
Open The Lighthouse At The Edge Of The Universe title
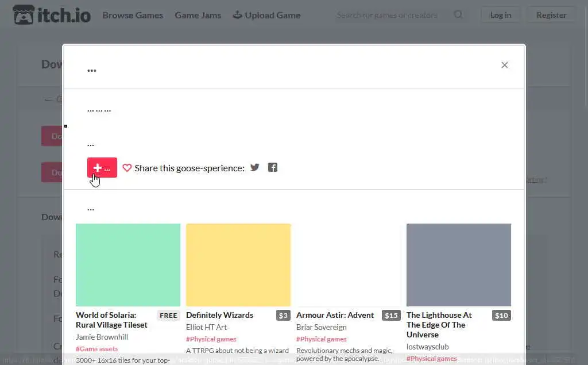click(439, 325)
